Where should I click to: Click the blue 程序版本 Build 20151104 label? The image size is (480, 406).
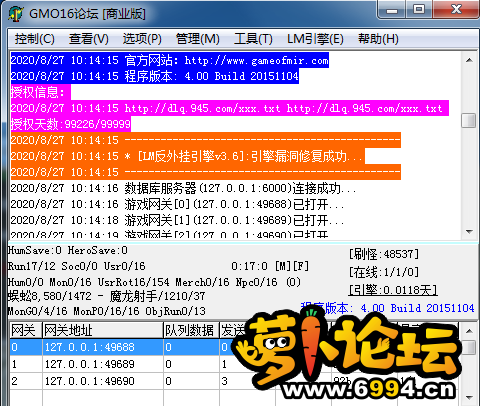[388, 308]
